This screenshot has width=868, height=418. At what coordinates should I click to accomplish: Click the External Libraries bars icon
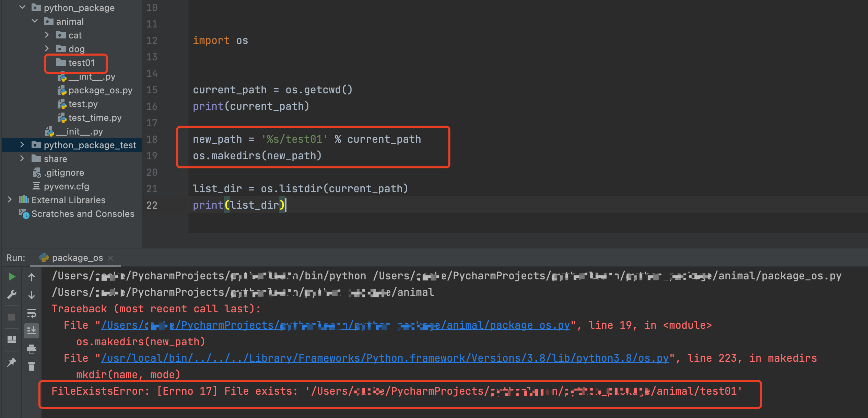tap(24, 199)
